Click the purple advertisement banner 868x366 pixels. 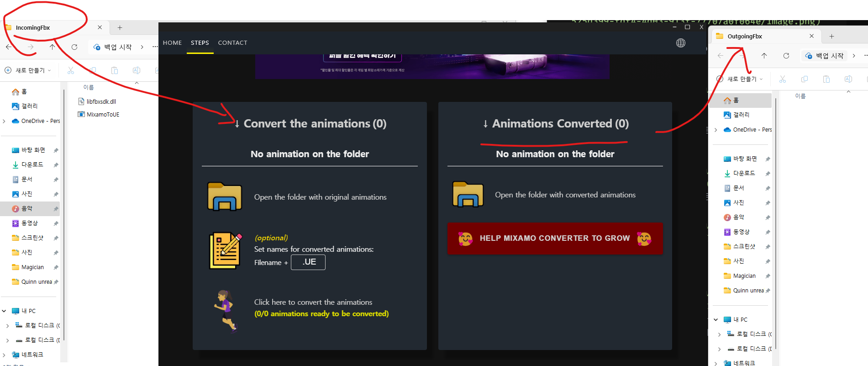pyautogui.click(x=432, y=67)
